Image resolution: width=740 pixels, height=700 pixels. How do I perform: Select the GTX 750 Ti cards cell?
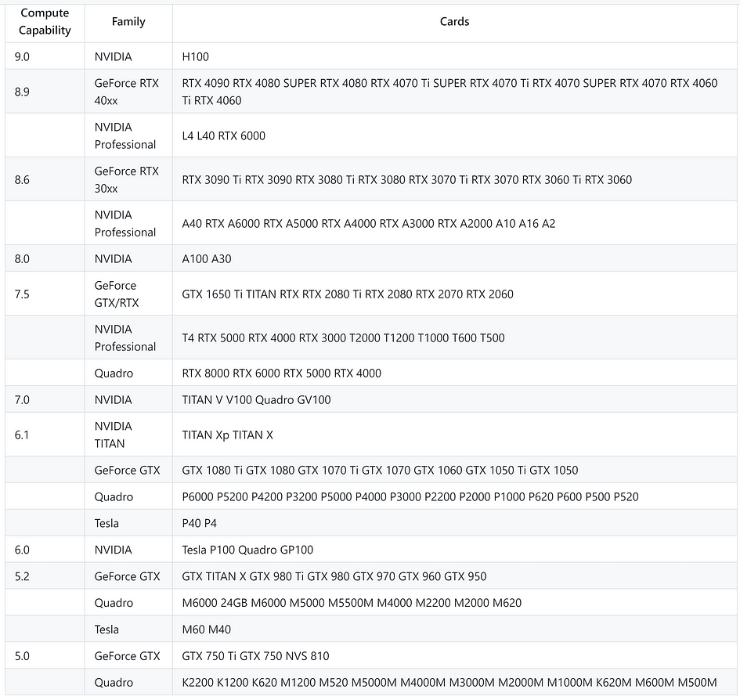(x=454, y=655)
